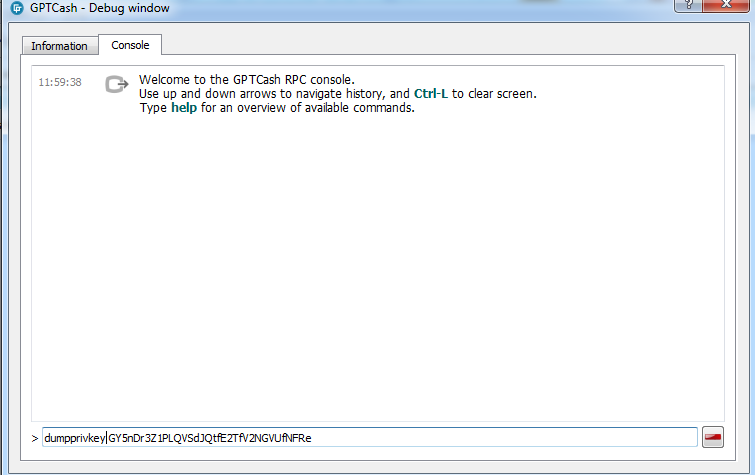Viewport: 755px width, 475px height.
Task: Close the GPTCash Debug window
Action: [x=726, y=5]
